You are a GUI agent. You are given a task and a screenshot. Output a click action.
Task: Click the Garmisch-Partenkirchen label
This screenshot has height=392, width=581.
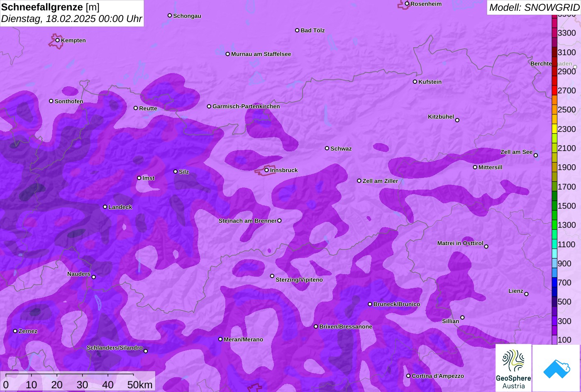(246, 107)
